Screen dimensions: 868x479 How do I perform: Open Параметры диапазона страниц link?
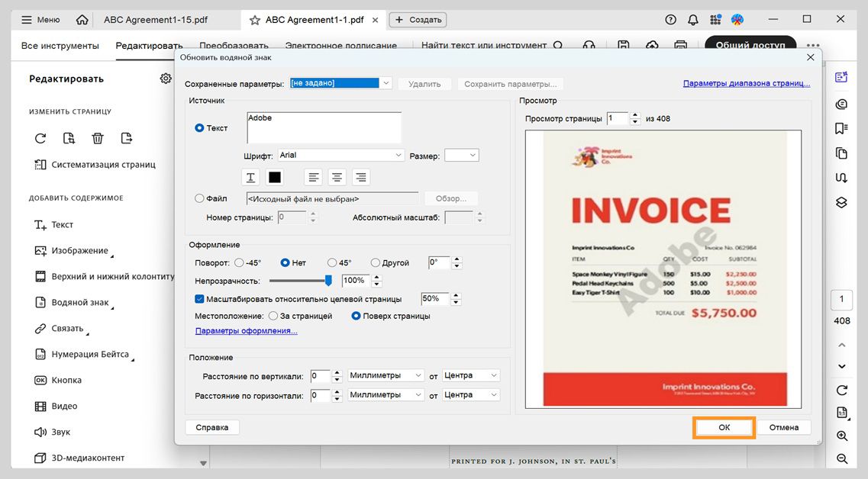[746, 84]
